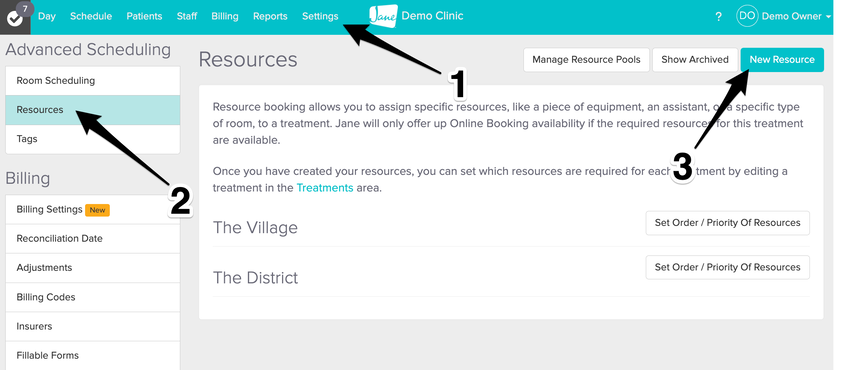The height and width of the screenshot is (370, 850).
Task: Click the Show Archived button
Action: click(694, 60)
